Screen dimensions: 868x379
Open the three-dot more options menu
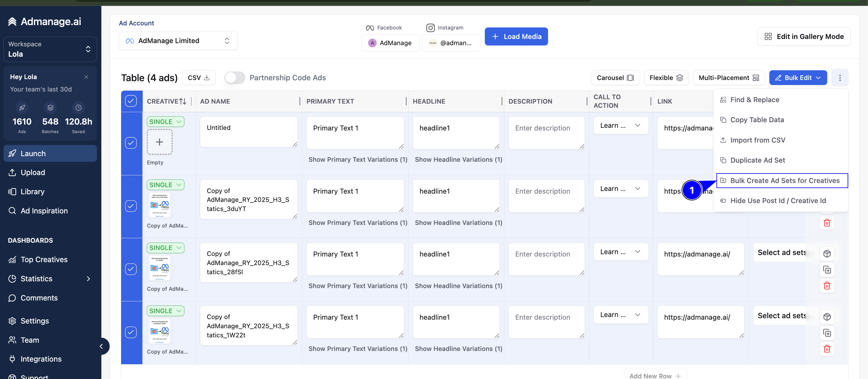pyautogui.click(x=840, y=78)
